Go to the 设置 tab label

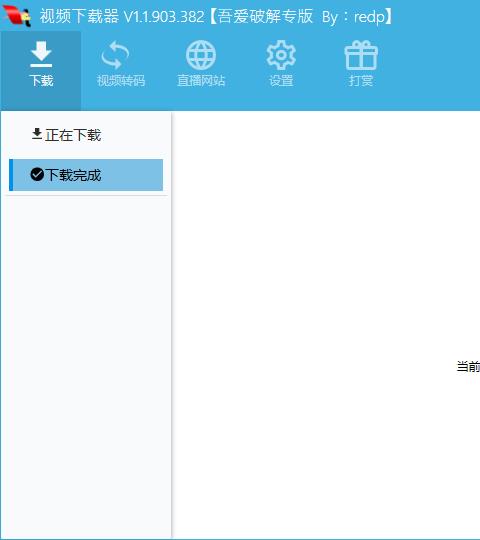click(x=281, y=81)
